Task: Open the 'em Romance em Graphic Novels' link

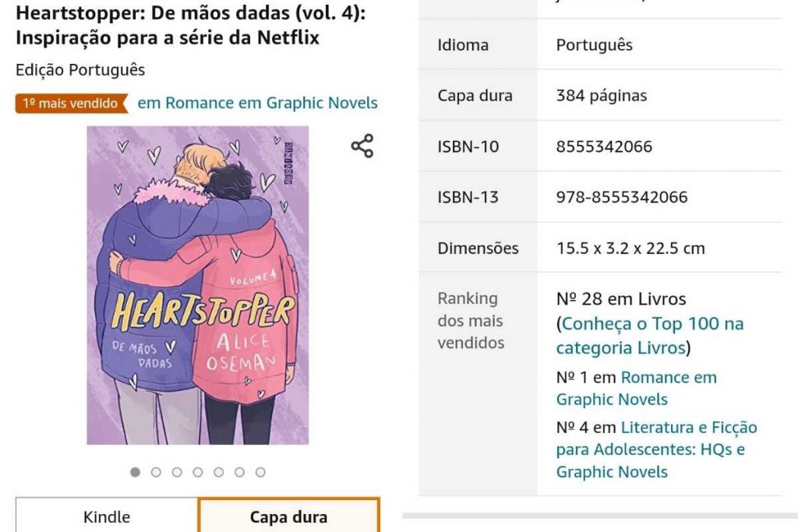Action: point(257,103)
